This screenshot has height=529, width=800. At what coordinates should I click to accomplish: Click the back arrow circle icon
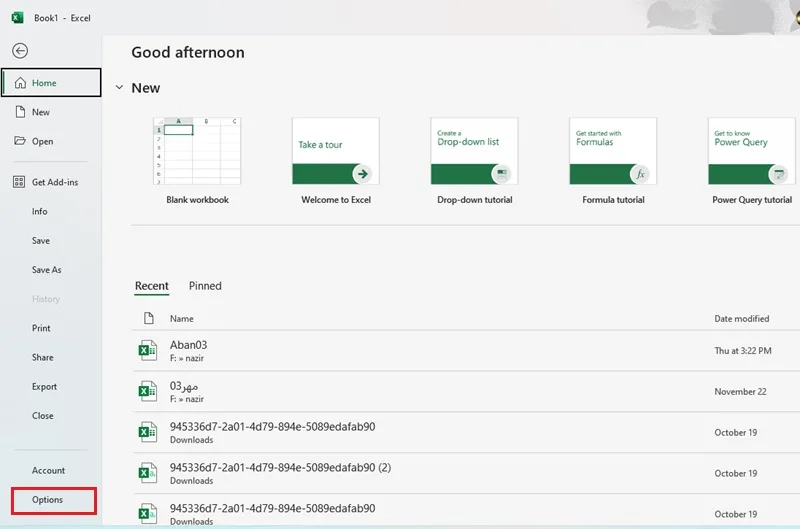point(20,51)
